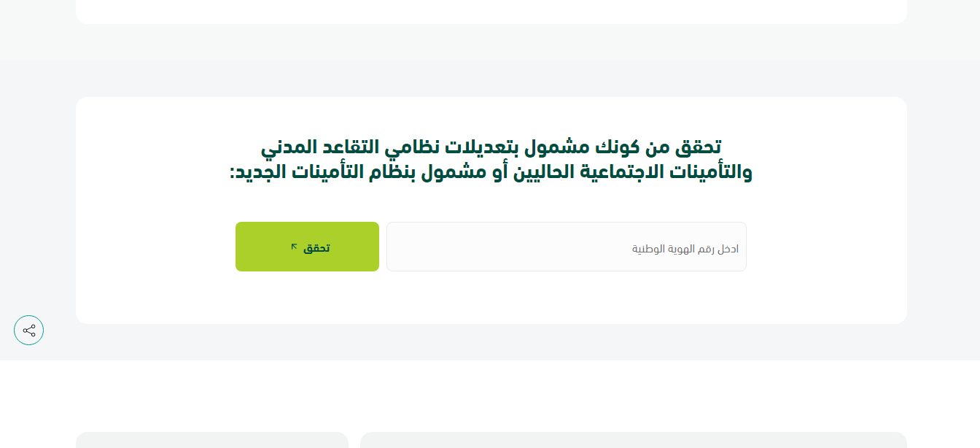This screenshot has width=980, height=448.
Task: Click the تحقق label text on green button
Action: (316, 248)
